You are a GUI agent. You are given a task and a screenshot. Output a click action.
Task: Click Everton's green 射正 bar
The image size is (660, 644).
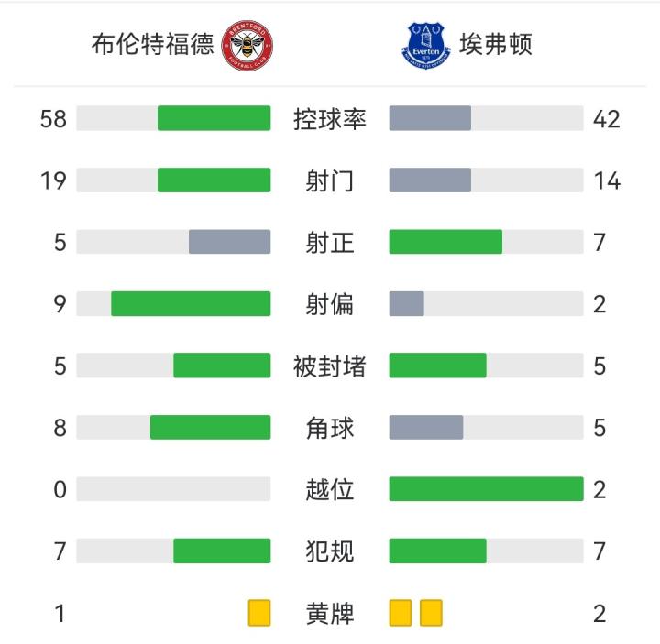pos(445,242)
